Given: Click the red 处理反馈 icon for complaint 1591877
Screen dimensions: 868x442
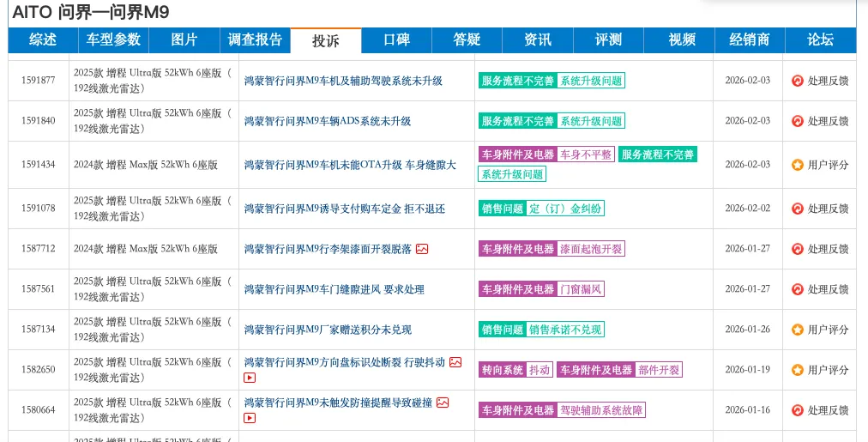Looking at the screenshot, I should 797,81.
